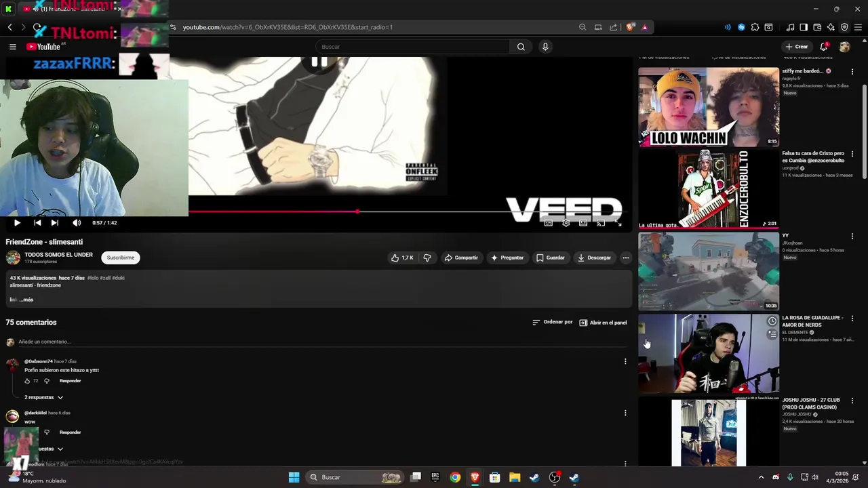Viewport: 868px width, 488px height.
Task: Open the LOLO WACHIN video thumbnail
Action: point(709,107)
